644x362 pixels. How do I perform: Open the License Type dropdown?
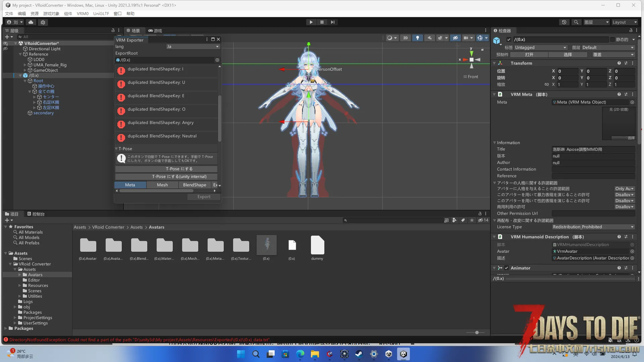tap(593, 227)
